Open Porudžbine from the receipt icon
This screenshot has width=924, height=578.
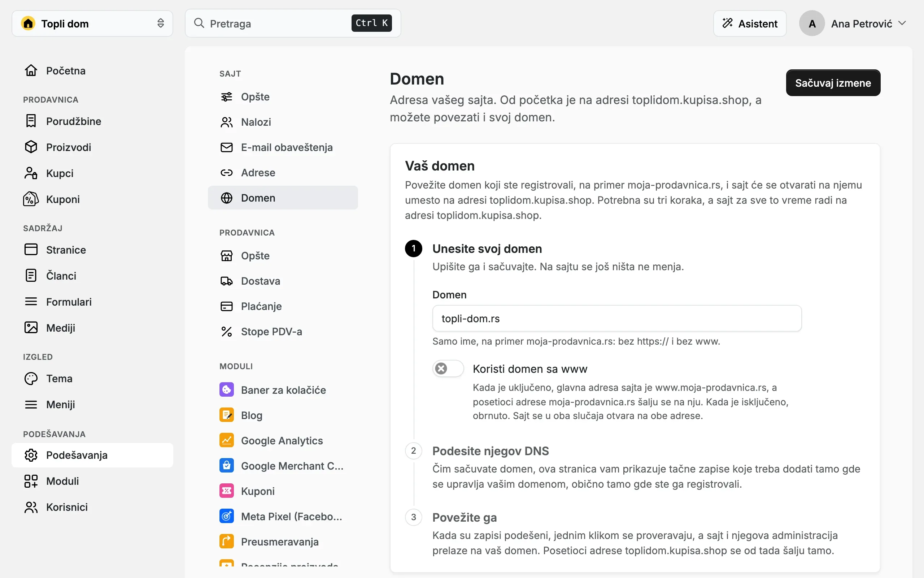(31, 121)
